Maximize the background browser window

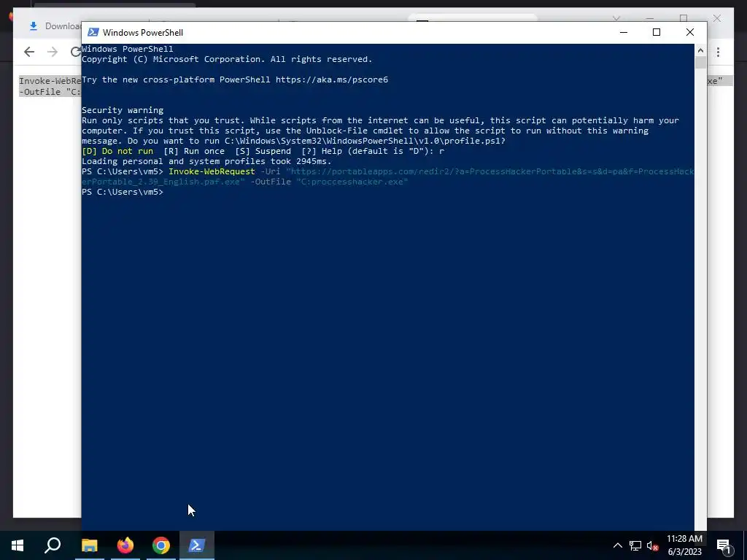pyautogui.click(x=684, y=18)
